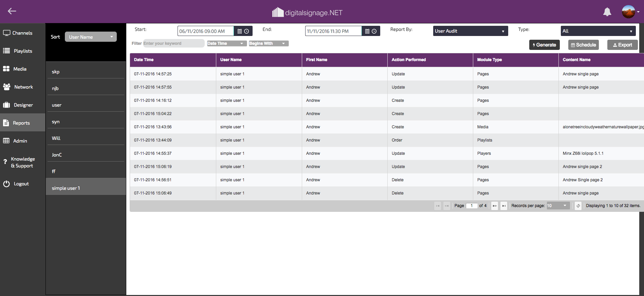Select user Will in the list
This screenshot has height=296, width=644.
[x=86, y=138]
